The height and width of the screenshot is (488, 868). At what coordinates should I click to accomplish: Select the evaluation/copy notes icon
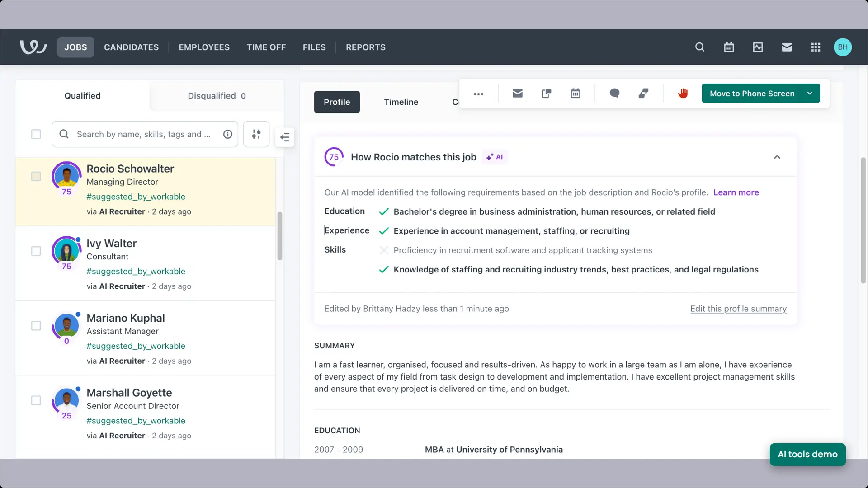pyautogui.click(x=546, y=93)
